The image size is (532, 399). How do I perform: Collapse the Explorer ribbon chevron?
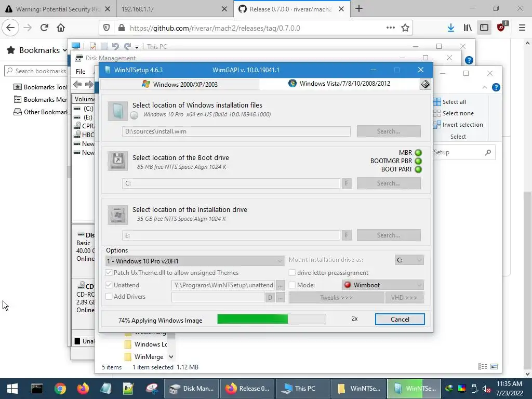(485, 87)
